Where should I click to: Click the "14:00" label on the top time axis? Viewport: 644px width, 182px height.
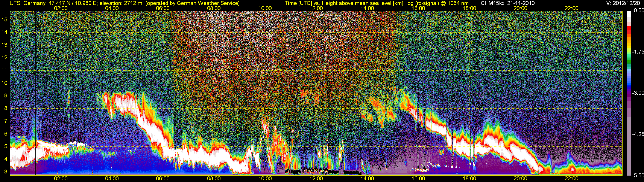coord(367,8)
